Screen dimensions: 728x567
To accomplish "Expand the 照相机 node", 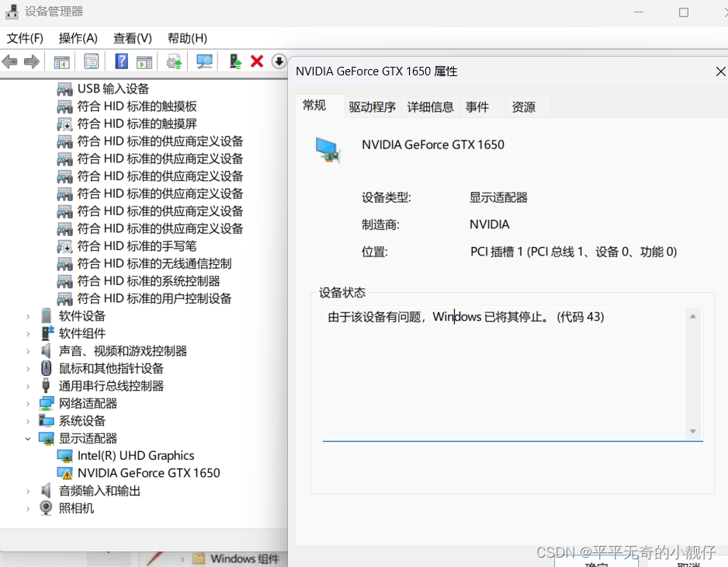I will click(28, 509).
